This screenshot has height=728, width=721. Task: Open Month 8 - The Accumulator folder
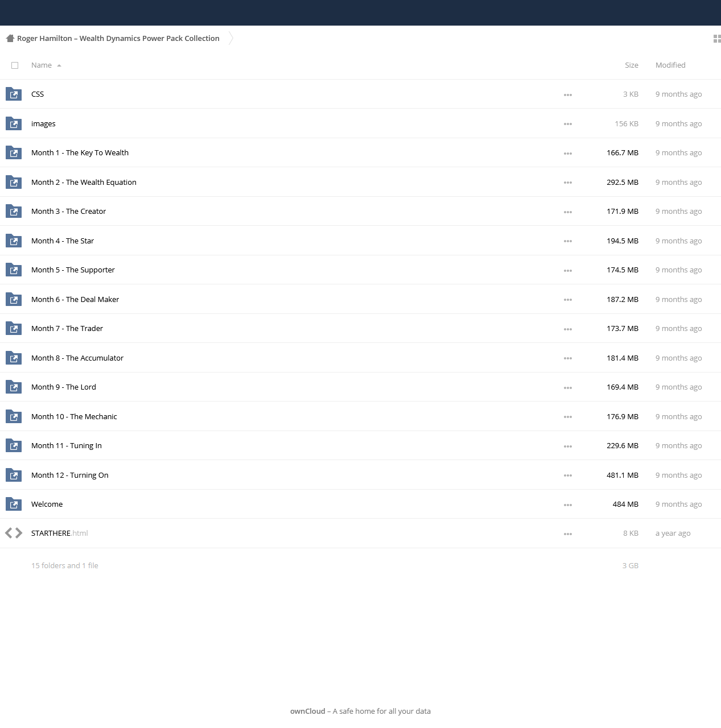pos(77,358)
